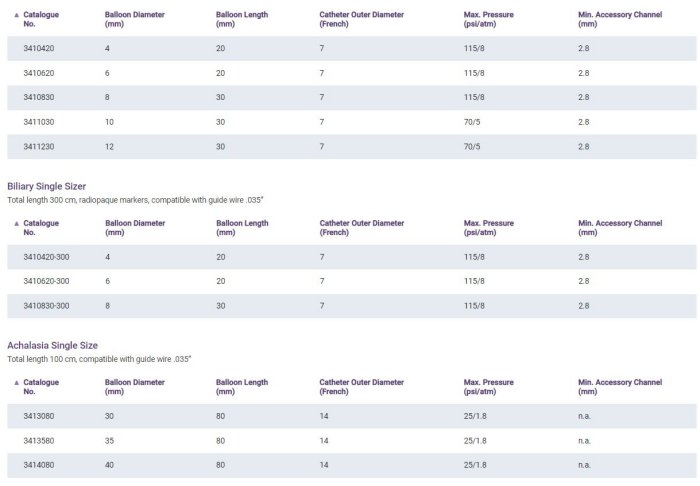The height and width of the screenshot is (486, 700).
Task: Open the 3411230 catalogue row
Action: point(37,147)
